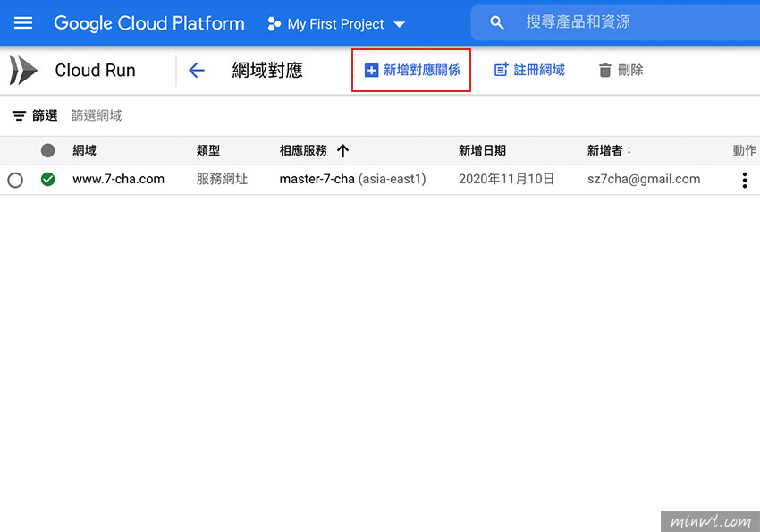760x532 pixels.
Task: Sort by the 網域 column header
Action: [x=84, y=151]
